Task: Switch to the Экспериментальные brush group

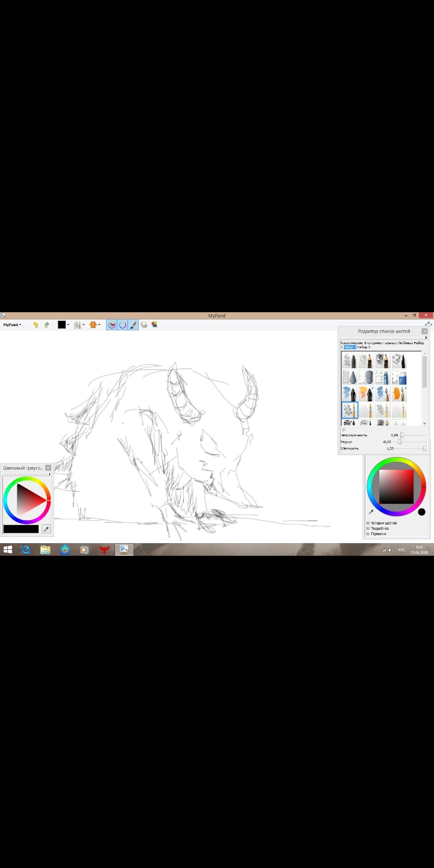Action: (380, 343)
